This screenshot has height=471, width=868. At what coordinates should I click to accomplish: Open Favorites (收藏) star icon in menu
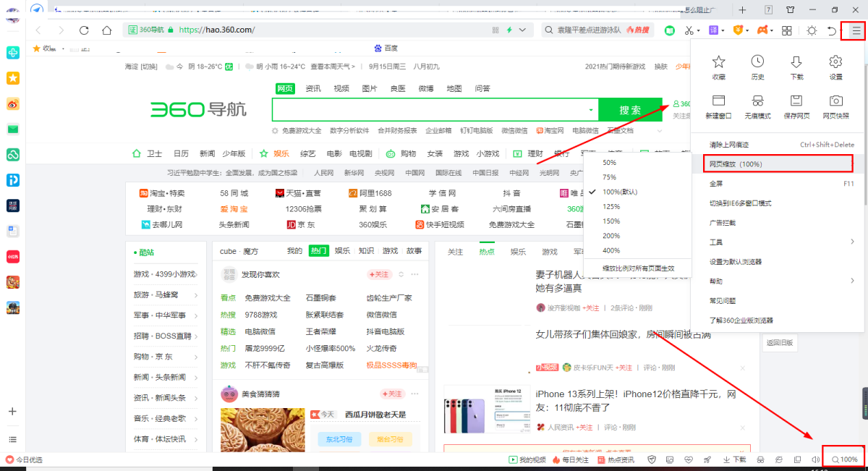tap(718, 61)
